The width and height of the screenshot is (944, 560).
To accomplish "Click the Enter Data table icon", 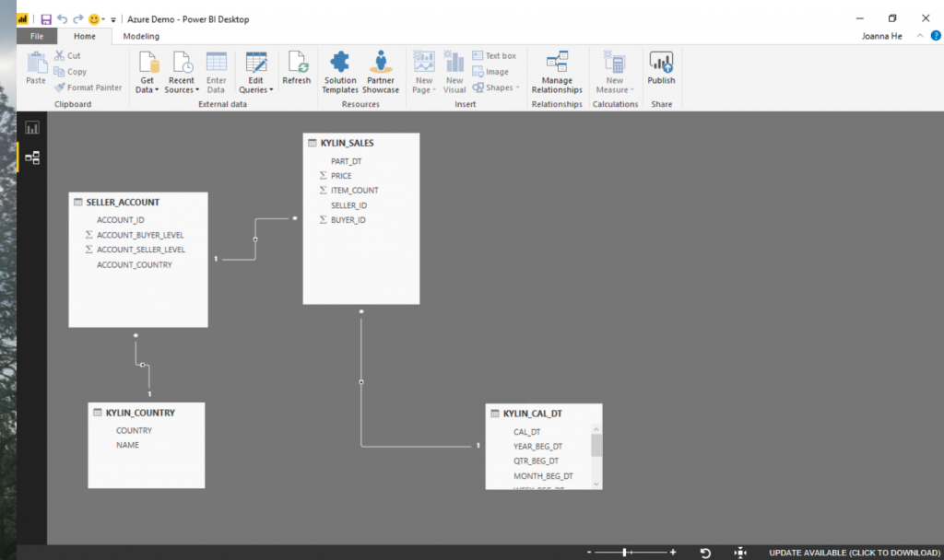I will 216,62.
